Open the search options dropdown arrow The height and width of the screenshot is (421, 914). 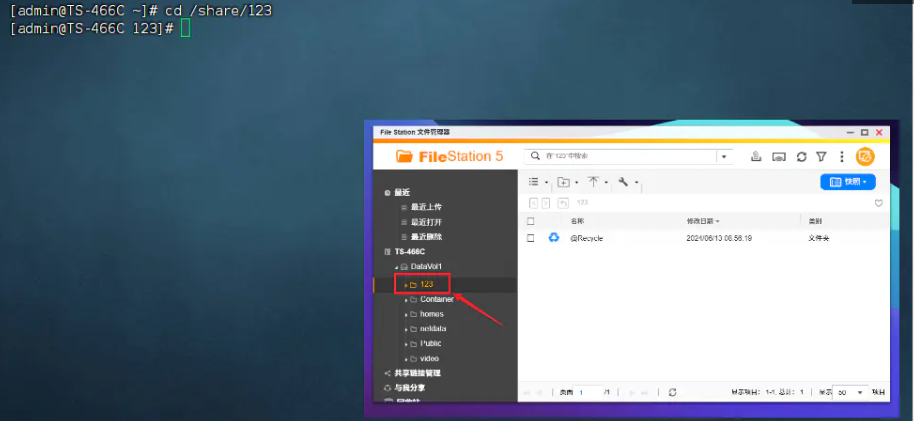click(723, 157)
